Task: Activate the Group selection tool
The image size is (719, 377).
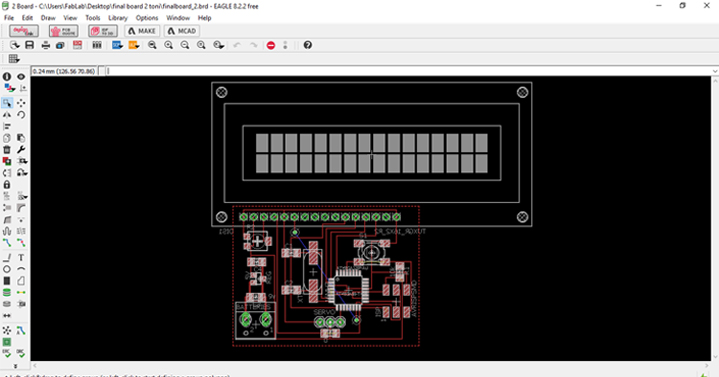Action: point(7,103)
